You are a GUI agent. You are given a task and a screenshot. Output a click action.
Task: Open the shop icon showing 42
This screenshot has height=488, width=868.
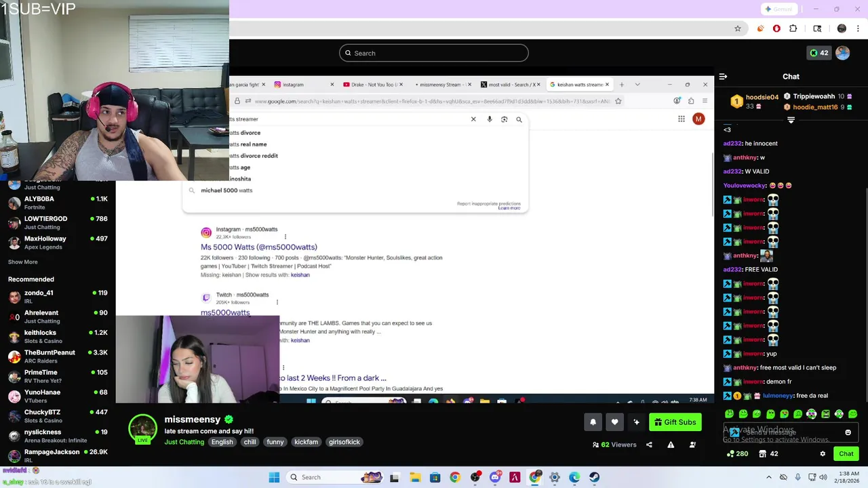pos(768,454)
